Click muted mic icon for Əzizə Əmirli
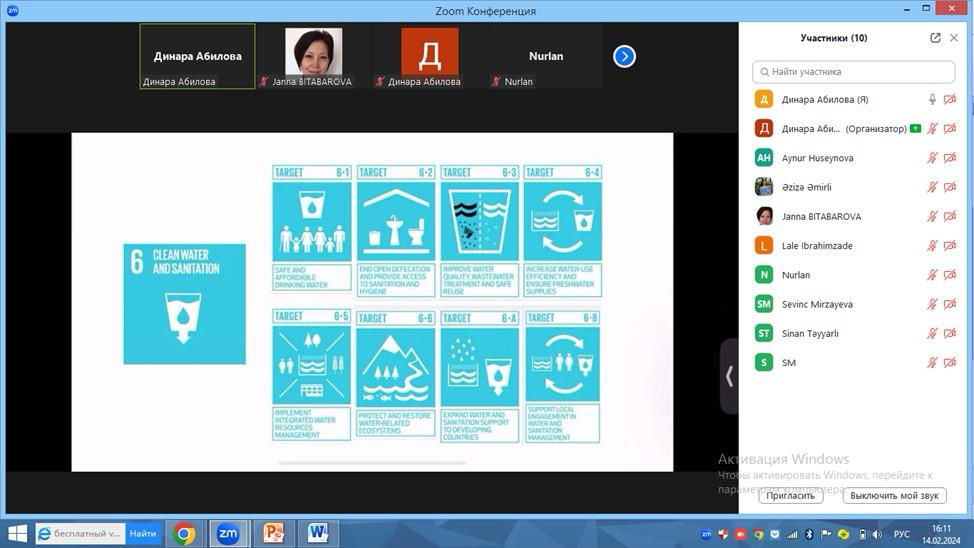The width and height of the screenshot is (974, 548). tap(932, 187)
